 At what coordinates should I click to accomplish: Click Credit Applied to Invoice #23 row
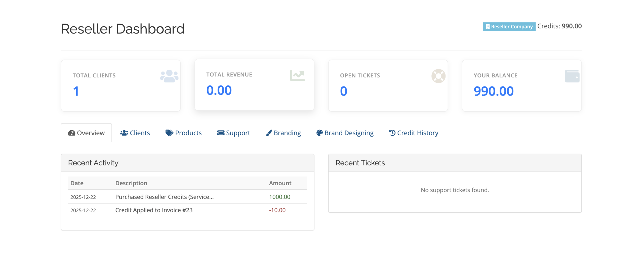tap(154, 210)
